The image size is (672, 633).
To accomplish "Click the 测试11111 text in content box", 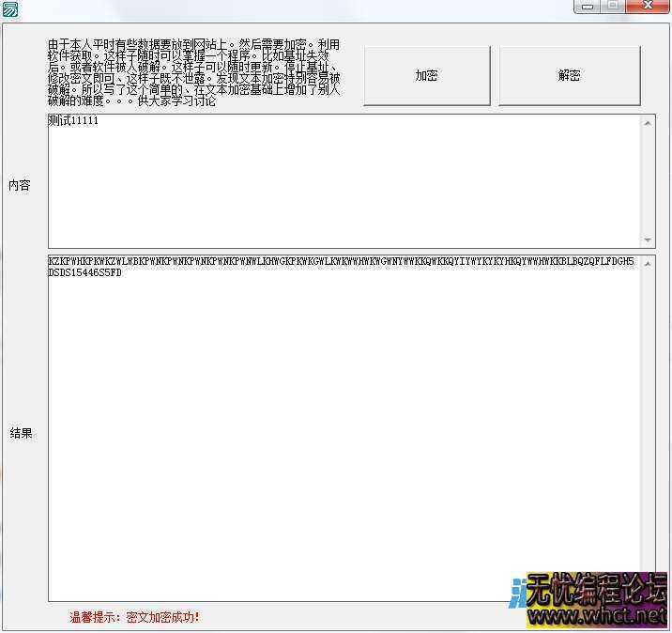I will click(73, 121).
